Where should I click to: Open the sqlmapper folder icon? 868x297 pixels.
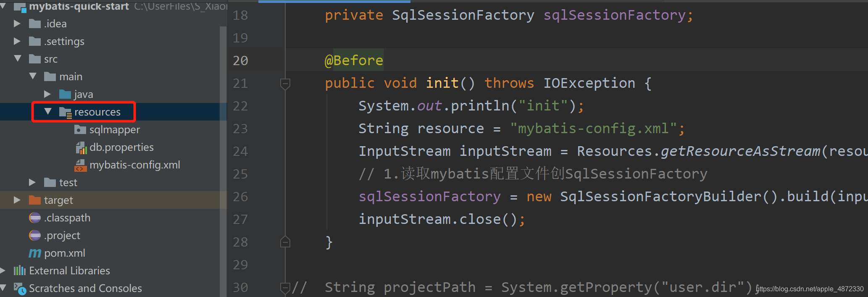pyautogui.click(x=80, y=129)
